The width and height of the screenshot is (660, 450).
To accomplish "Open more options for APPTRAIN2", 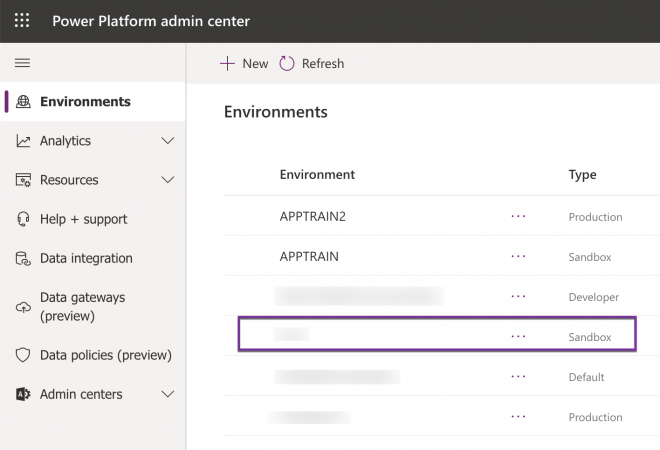I will (x=518, y=216).
